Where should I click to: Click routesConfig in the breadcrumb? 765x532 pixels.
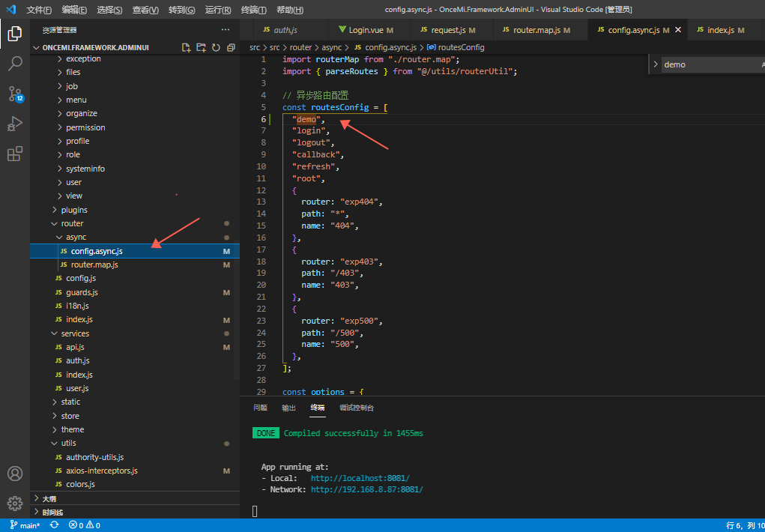[456, 47]
